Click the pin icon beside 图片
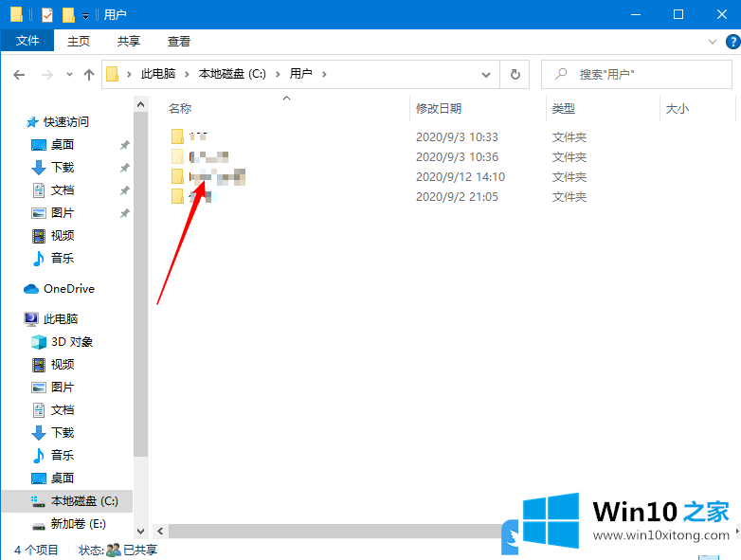Screen dimensions: 741x560 [x=124, y=213]
